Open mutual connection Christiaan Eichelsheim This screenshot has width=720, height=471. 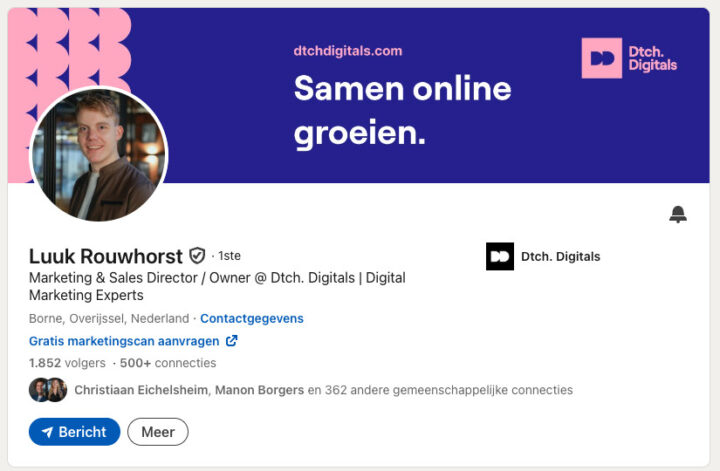click(141, 390)
